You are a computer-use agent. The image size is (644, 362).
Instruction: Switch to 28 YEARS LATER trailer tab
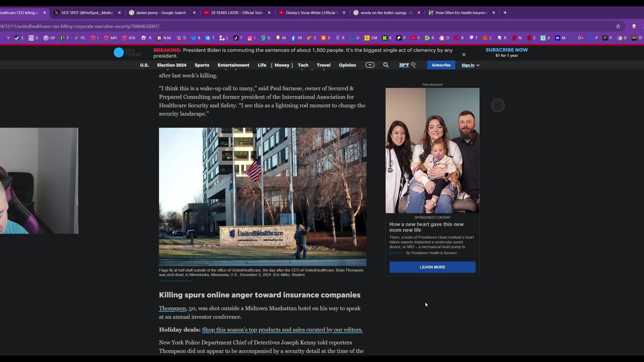(236, 13)
